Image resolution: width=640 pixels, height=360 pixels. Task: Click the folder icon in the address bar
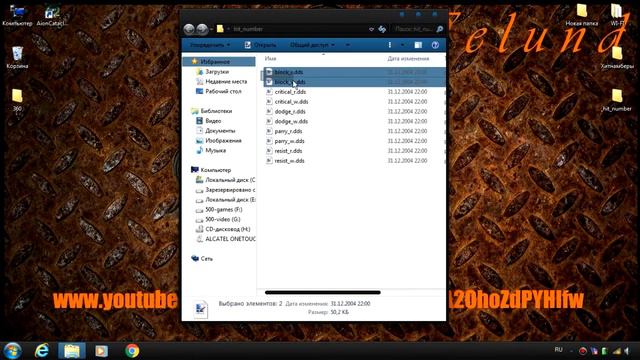pyautogui.click(x=220, y=29)
